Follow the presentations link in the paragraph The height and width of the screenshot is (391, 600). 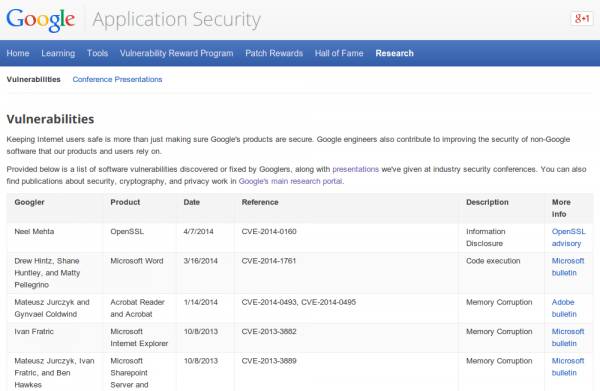[x=355, y=169]
